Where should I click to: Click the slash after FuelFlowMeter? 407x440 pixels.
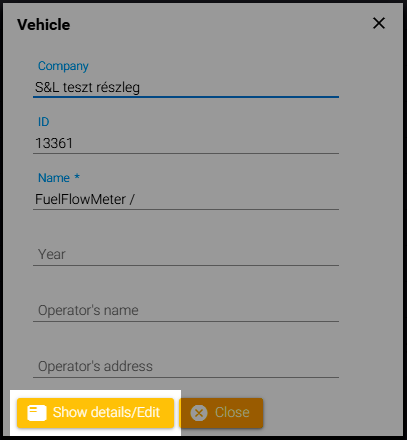(132, 199)
